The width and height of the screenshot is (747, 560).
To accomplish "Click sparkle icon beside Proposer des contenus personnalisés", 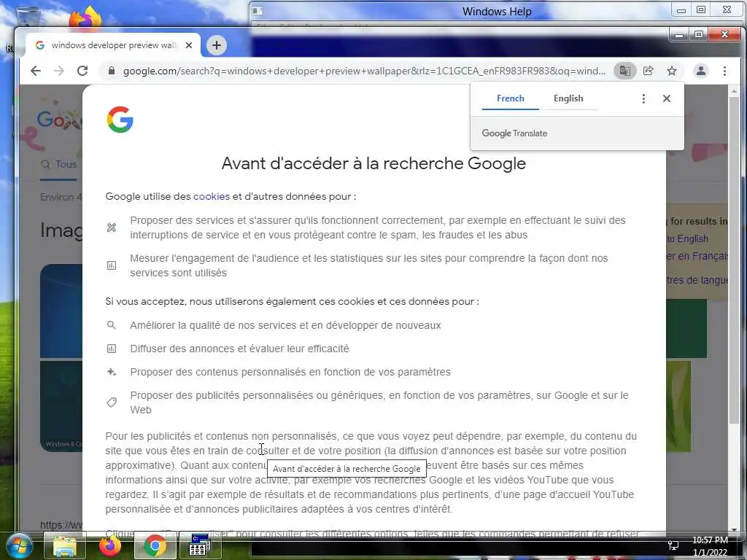I will point(112,372).
